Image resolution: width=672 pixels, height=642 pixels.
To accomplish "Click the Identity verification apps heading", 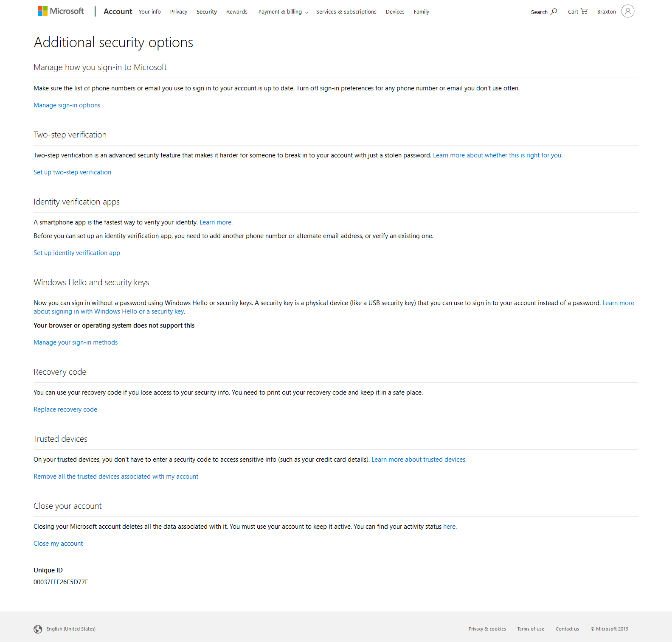I will [x=76, y=202].
